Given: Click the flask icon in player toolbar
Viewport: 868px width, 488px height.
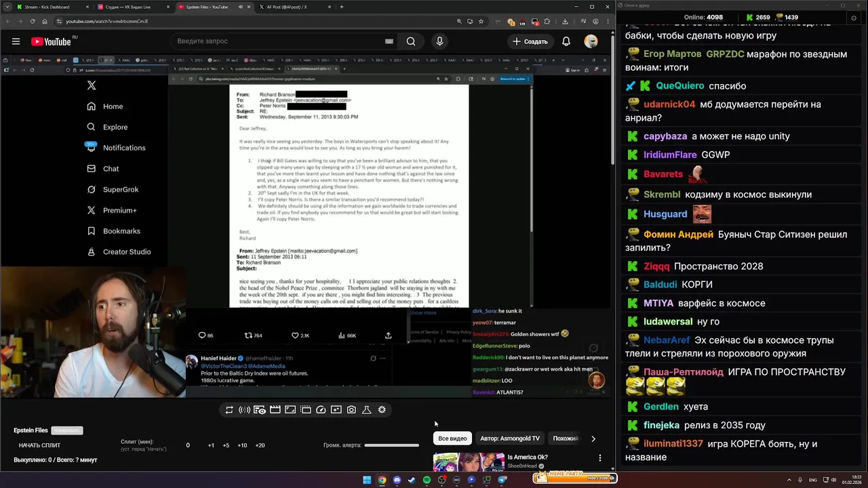Looking at the screenshot, I should [x=367, y=409].
